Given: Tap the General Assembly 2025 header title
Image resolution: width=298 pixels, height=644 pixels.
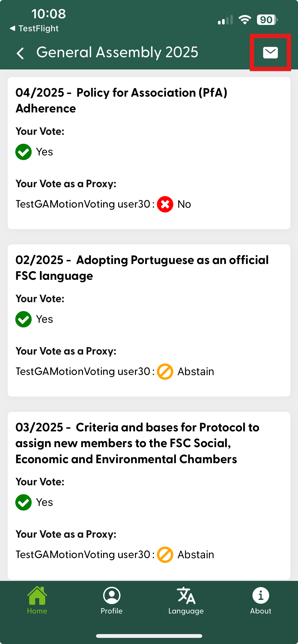Looking at the screenshot, I should pos(117,52).
